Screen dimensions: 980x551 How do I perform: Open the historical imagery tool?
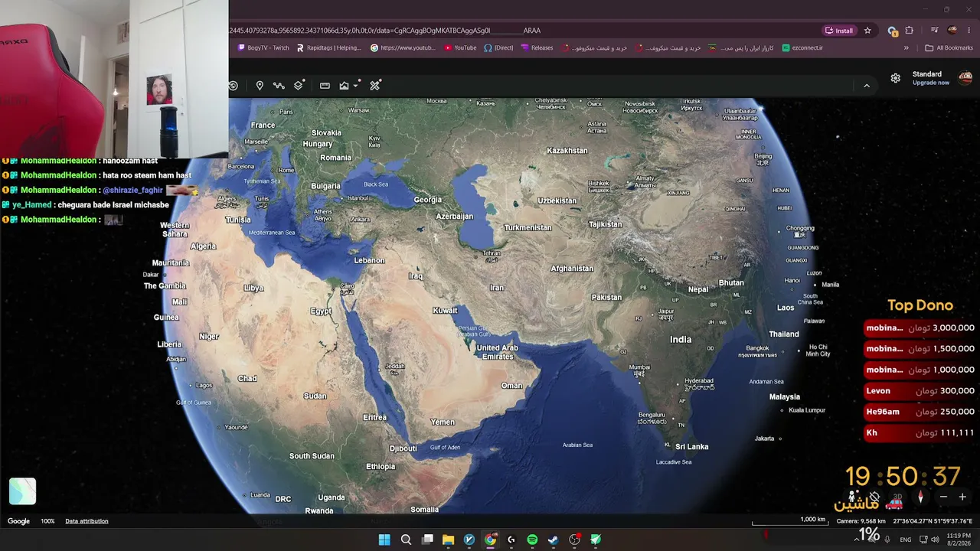[344, 86]
